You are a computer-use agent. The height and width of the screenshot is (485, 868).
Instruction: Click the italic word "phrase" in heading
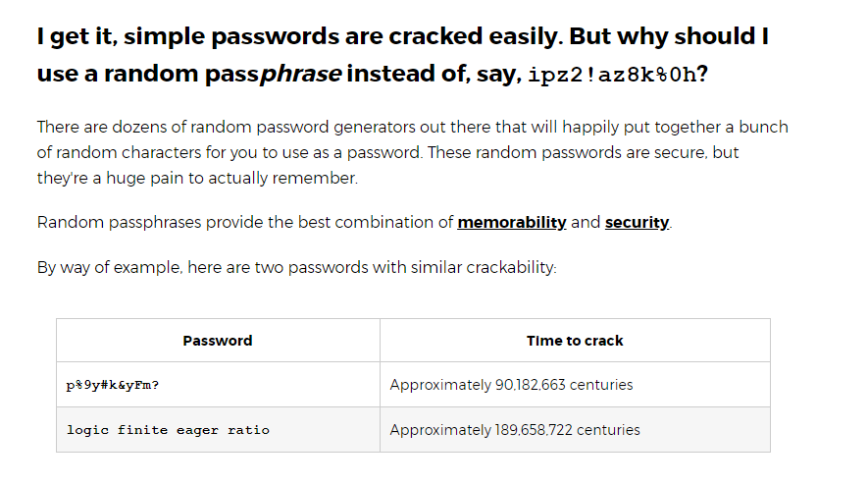point(293,75)
